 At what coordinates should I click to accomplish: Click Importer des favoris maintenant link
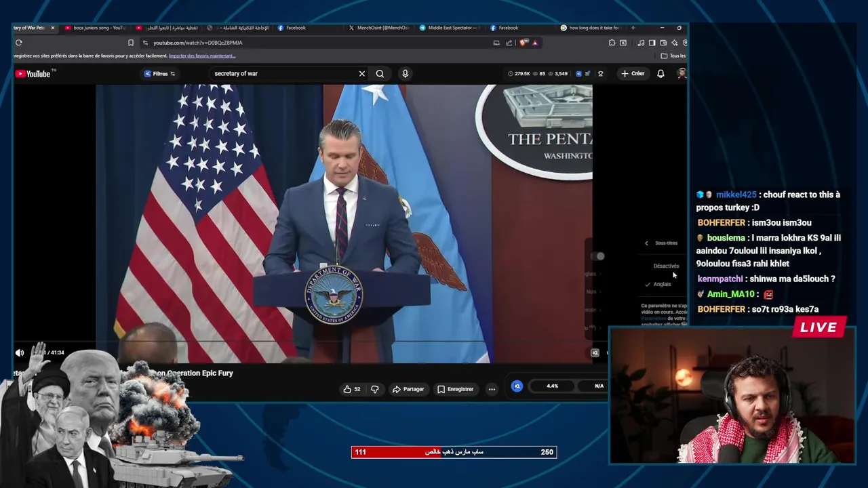coord(202,56)
